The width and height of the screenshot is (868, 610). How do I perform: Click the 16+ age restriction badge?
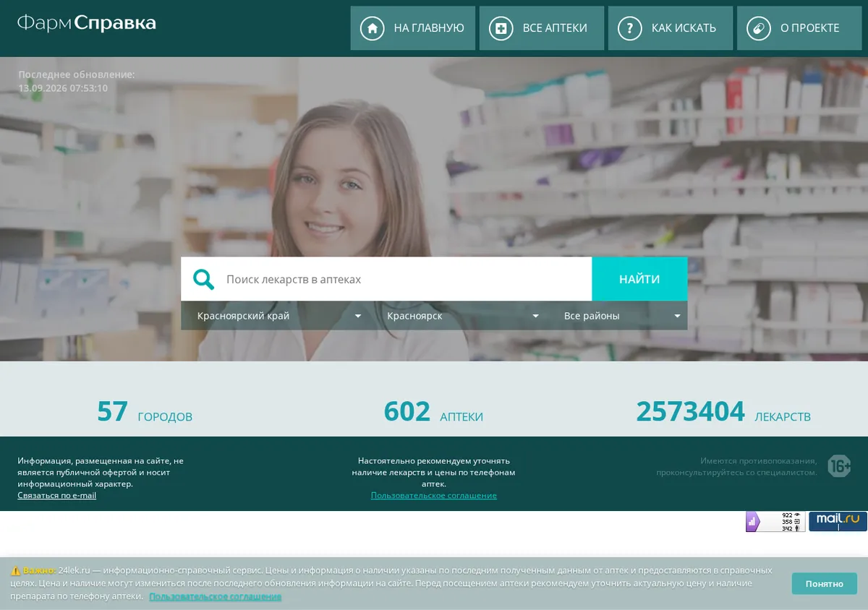tap(839, 466)
